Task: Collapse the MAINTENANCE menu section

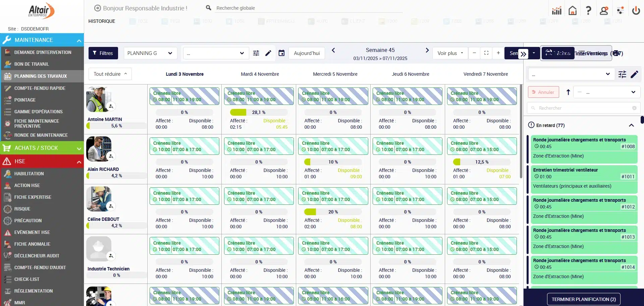Action: 79,41
